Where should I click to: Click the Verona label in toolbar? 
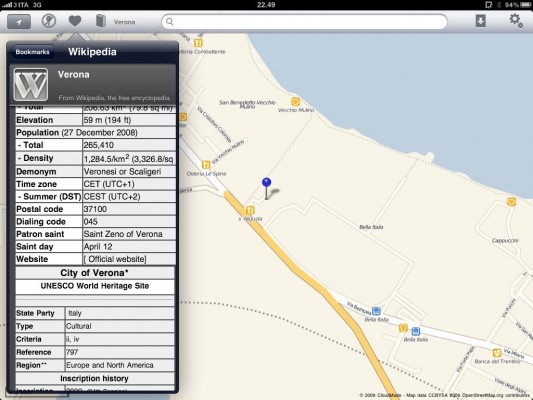(124, 22)
